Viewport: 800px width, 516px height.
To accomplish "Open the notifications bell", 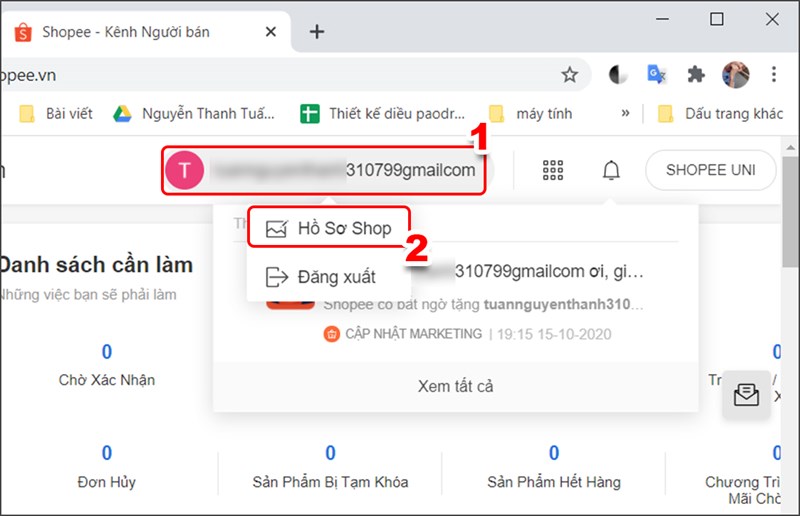I will (611, 170).
